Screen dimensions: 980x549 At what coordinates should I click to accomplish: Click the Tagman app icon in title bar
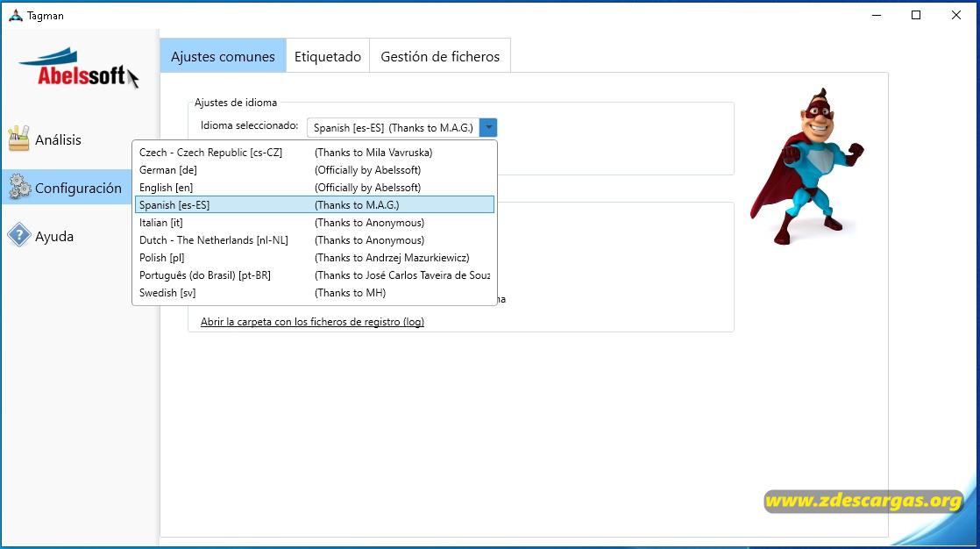16,15
